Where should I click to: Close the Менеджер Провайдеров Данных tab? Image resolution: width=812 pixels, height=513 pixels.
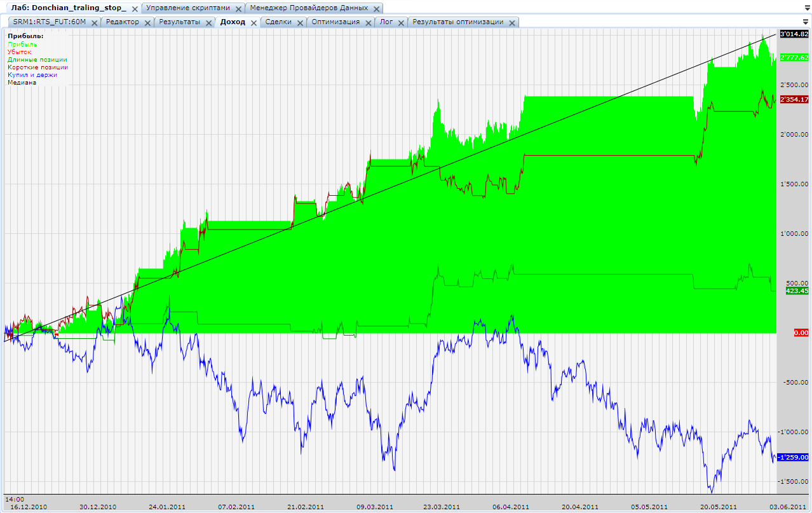pyautogui.click(x=376, y=8)
